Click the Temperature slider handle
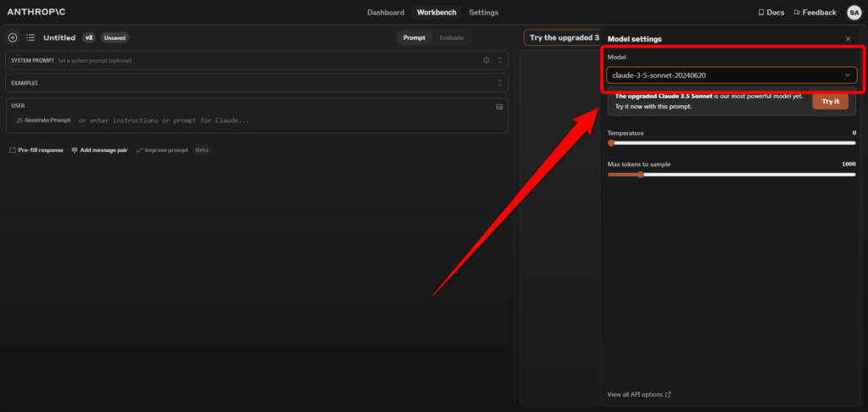This screenshot has width=868, height=412. [x=611, y=142]
